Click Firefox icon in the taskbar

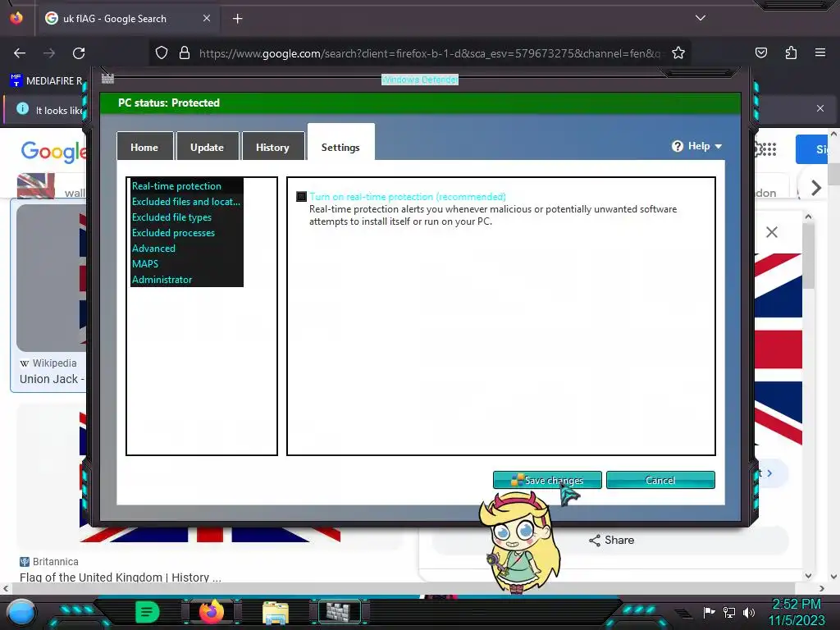pos(211,612)
